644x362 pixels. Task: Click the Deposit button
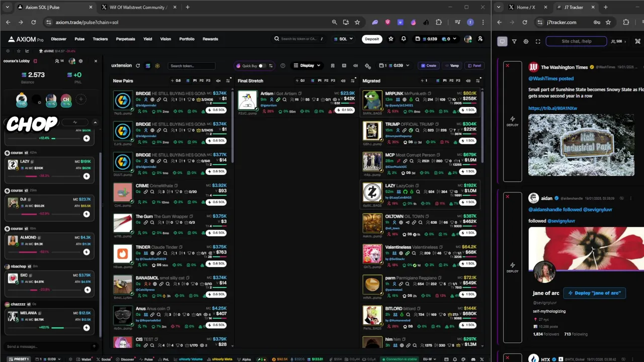point(372,39)
